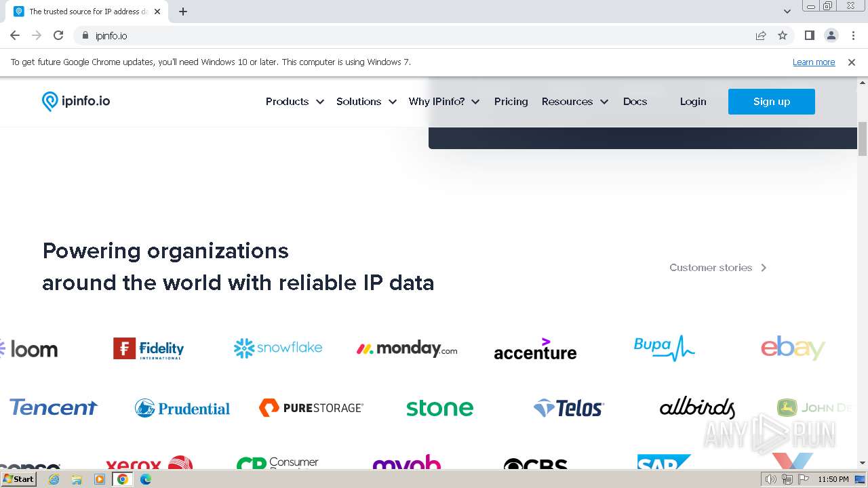
Task: Click the monday.com logo
Action: [407, 348]
